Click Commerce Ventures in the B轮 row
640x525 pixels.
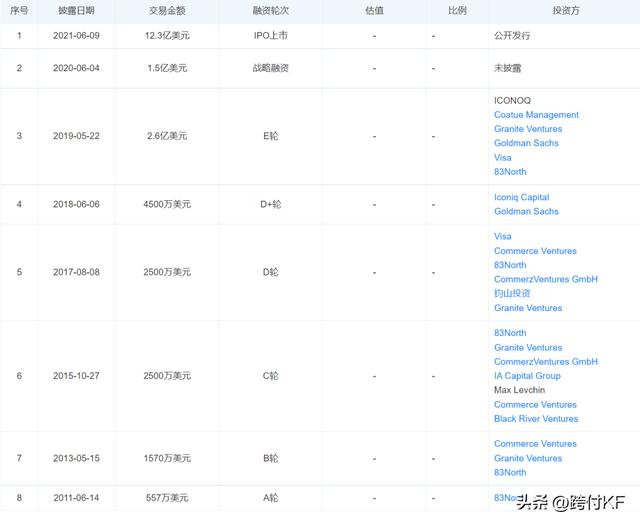pos(535,444)
